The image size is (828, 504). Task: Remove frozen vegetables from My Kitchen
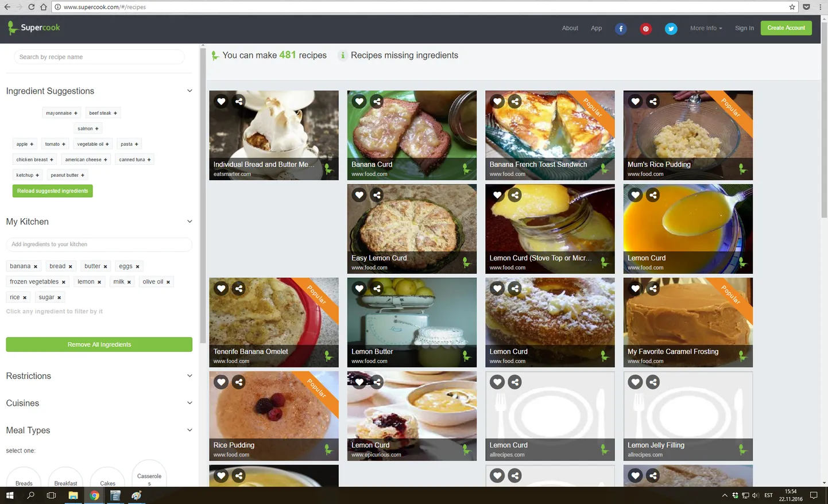pos(64,282)
